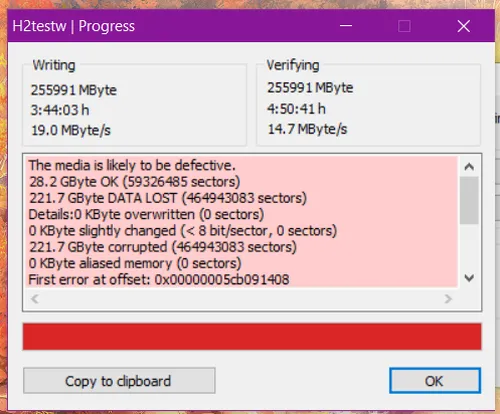
Task: Click the vertical scrollbar thumb in results
Action: tap(469, 200)
